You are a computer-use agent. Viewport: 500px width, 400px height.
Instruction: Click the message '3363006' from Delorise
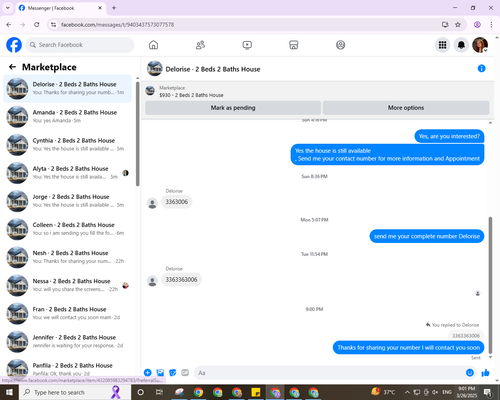click(x=177, y=202)
